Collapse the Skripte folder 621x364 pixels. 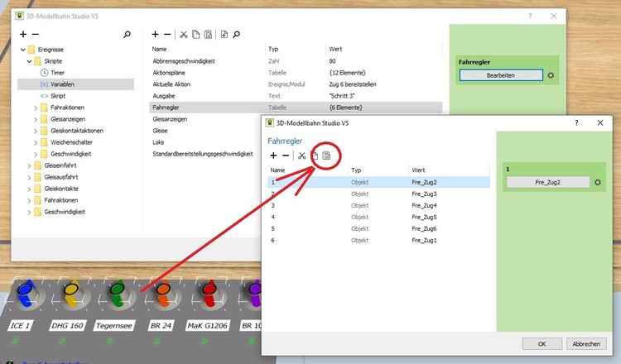pyautogui.click(x=29, y=61)
